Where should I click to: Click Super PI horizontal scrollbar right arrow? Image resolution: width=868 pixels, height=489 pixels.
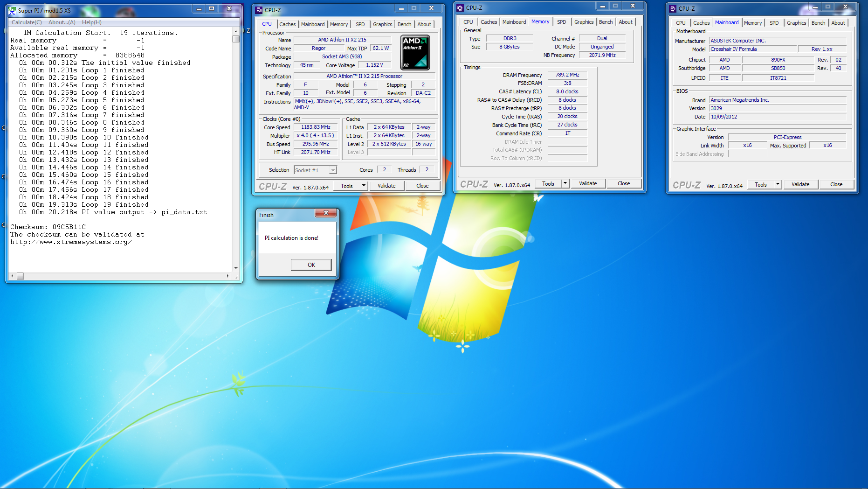point(228,276)
